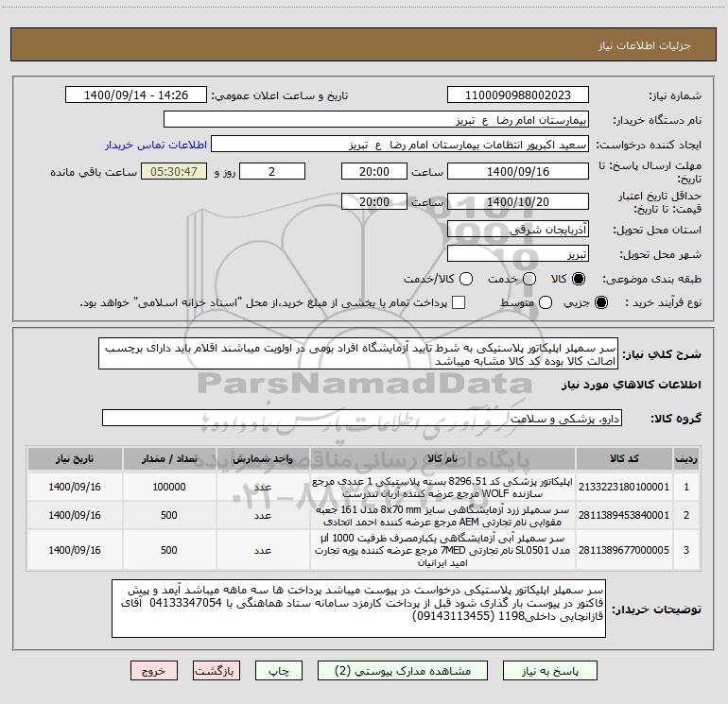Click the پاسخ به نیاز button
The image size is (728, 704).
(550, 671)
